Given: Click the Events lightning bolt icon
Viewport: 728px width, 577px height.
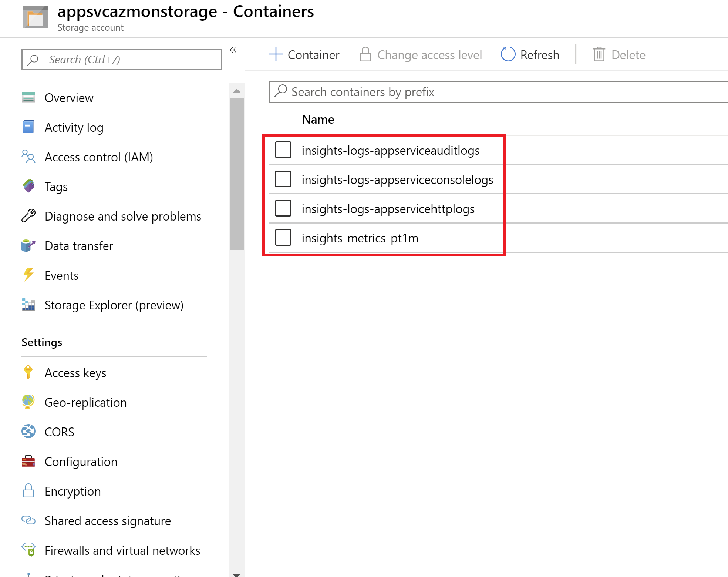Looking at the screenshot, I should tap(28, 275).
